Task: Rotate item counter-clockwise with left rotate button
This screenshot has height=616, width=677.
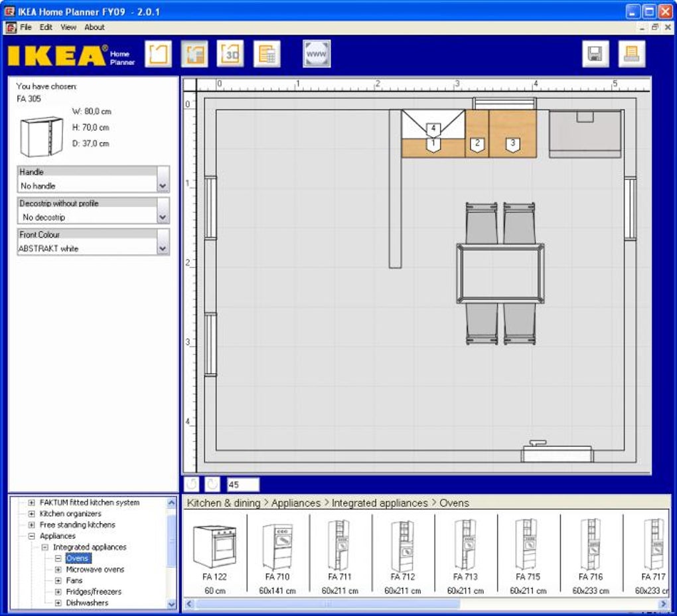Action: point(192,485)
